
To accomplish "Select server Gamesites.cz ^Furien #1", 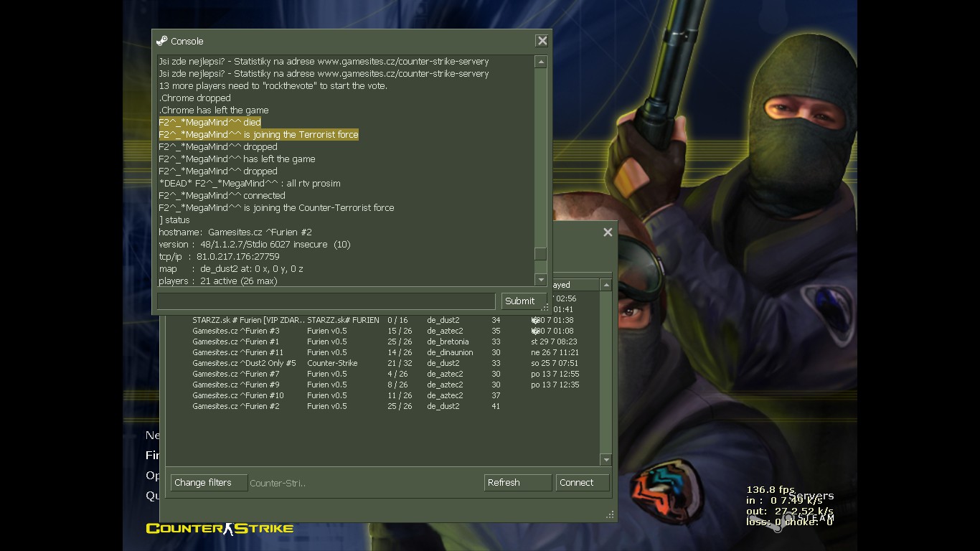I will [383, 342].
